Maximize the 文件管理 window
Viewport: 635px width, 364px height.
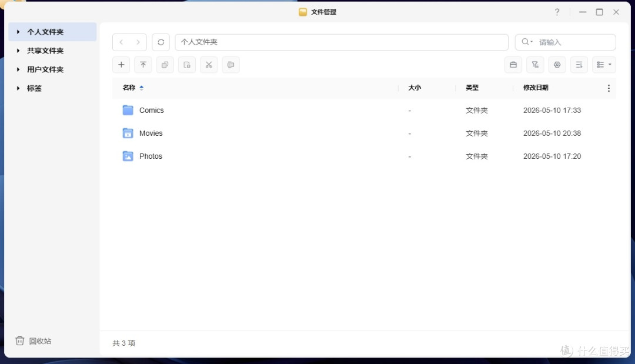pos(599,12)
